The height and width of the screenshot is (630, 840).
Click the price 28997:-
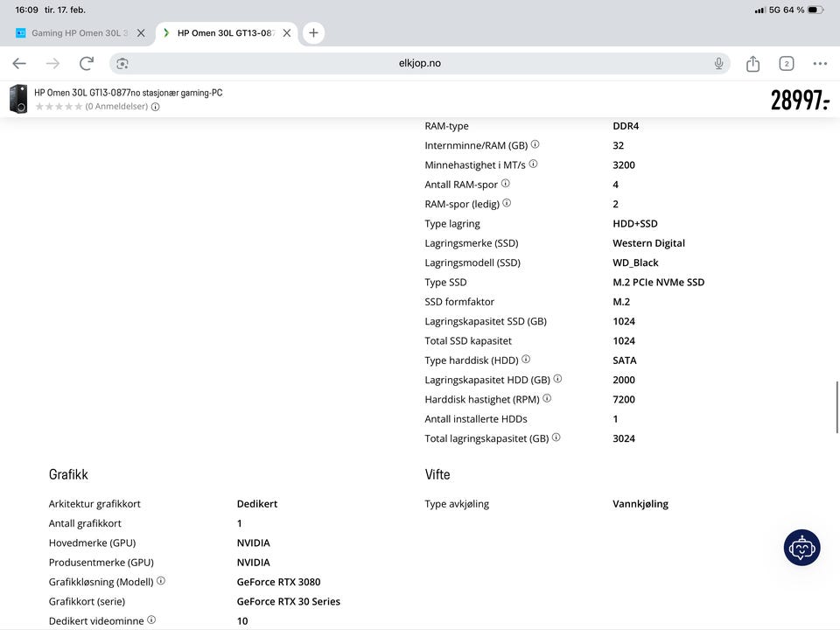800,100
